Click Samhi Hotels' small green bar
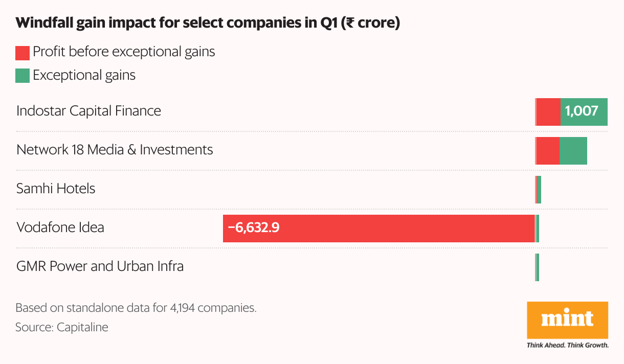 pyautogui.click(x=539, y=189)
